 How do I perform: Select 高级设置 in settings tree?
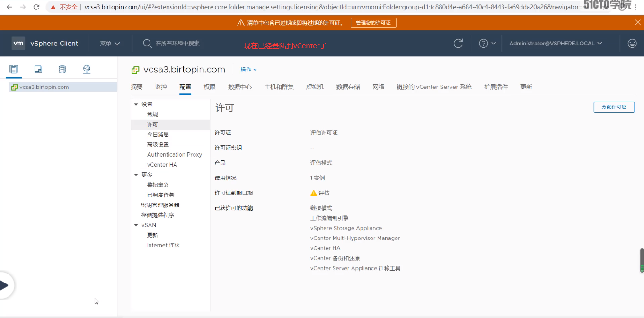158,145
